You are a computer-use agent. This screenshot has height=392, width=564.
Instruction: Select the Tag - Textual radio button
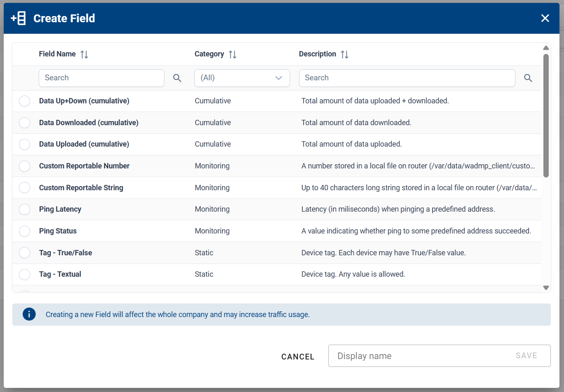pyautogui.click(x=24, y=274)
